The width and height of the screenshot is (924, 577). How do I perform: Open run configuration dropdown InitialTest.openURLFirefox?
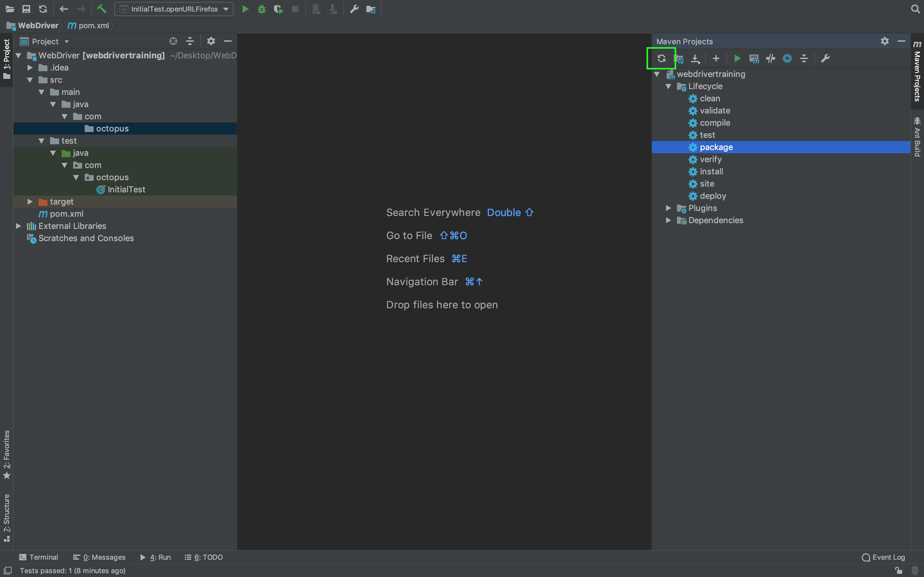click(x=174, y=9)
